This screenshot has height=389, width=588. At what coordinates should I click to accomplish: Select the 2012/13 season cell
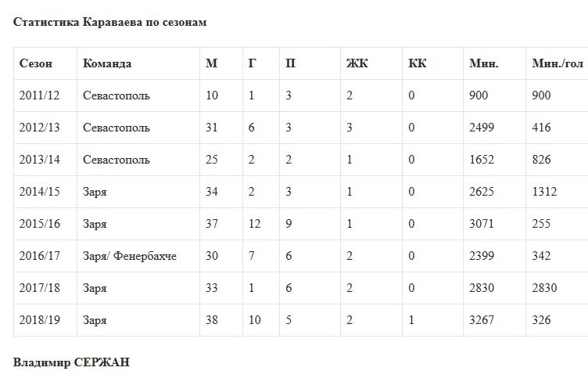click(x=39, y=128)
